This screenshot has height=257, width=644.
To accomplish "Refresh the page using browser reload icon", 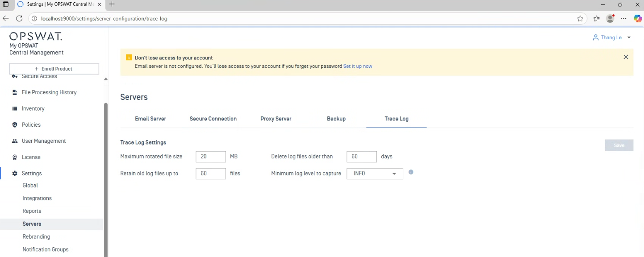I will tap(19, 19).
